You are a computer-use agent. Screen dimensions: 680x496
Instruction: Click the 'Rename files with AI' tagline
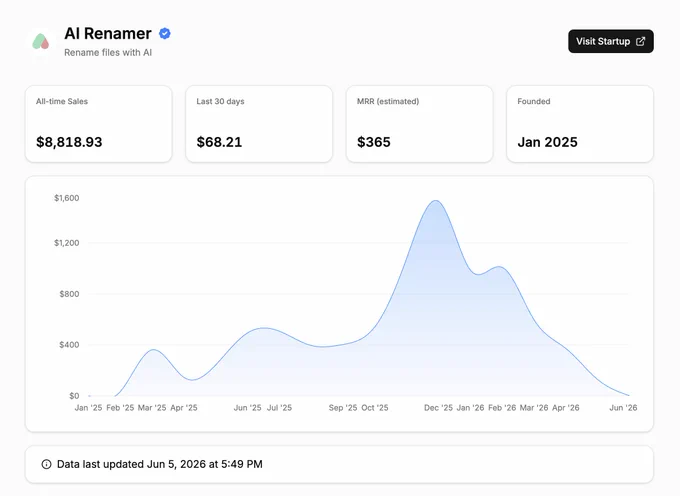click(x=108, y=52)
